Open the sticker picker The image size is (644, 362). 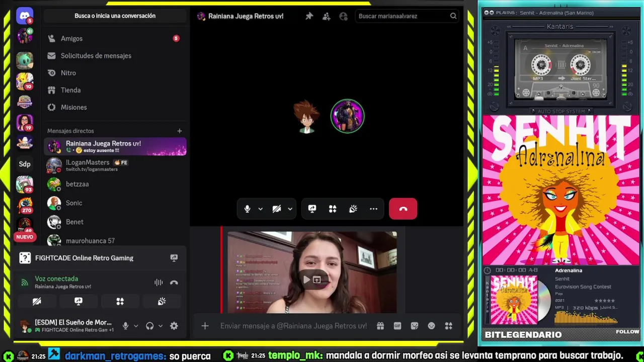click(415, 326)
